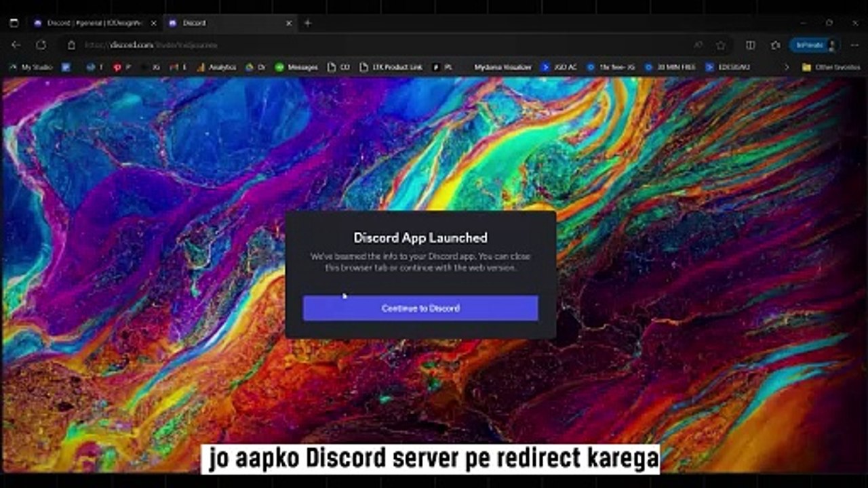868x488 pixels.
Task: Open the tab actions menu icon
Action: (14, 23)
